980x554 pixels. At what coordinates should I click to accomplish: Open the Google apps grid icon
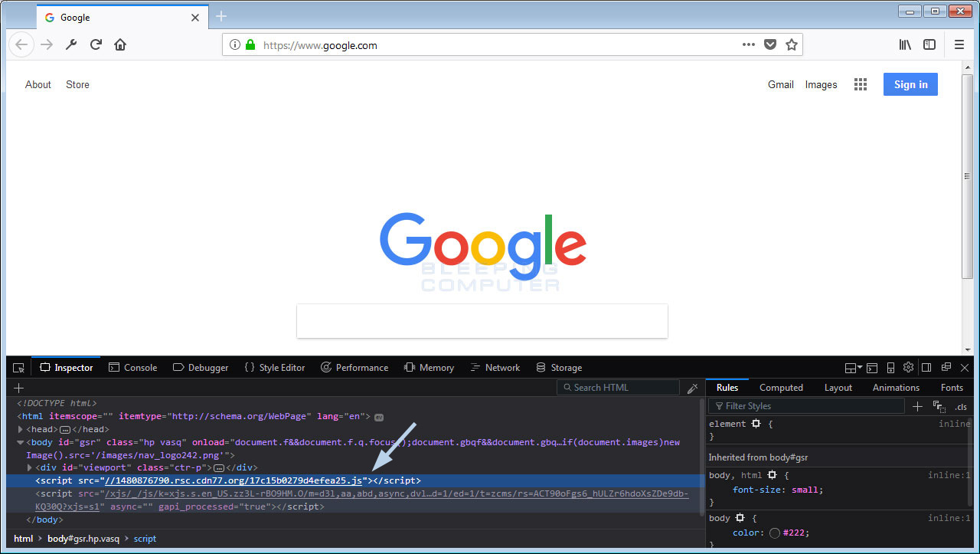[861, 84]
